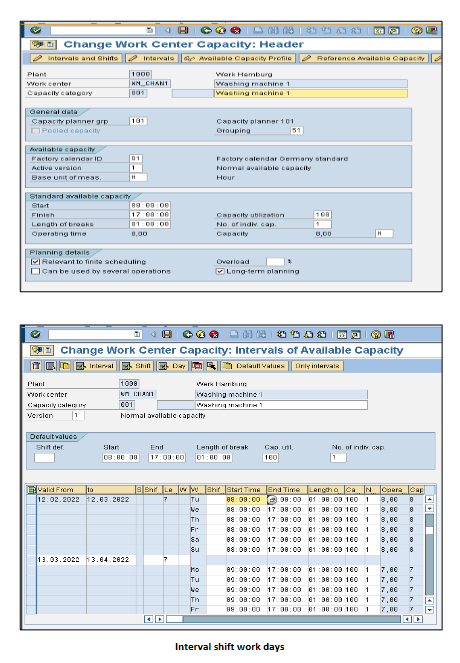Click the Print icon in the Header window
The image size is (460, 663).
[x=258, y=30]
